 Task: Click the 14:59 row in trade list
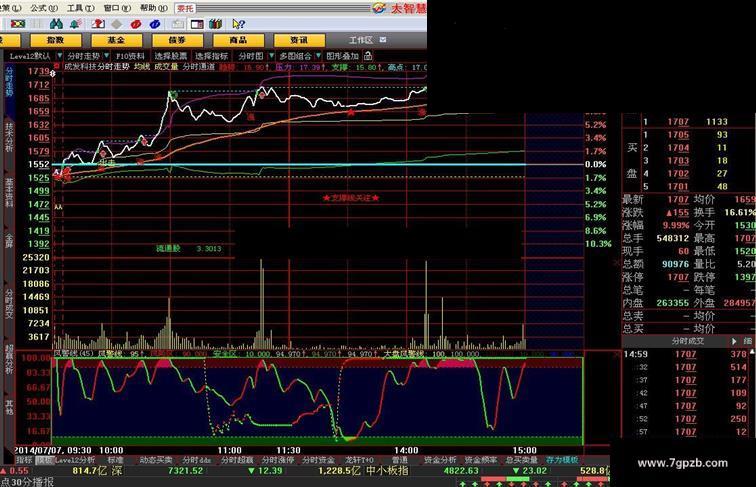pos(687,354)
